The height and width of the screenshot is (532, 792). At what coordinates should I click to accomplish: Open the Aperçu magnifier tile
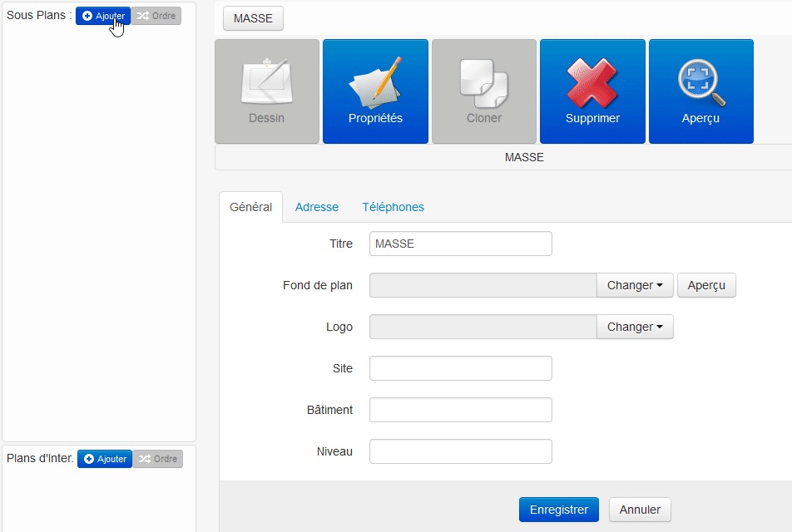[x=700, y=91]
